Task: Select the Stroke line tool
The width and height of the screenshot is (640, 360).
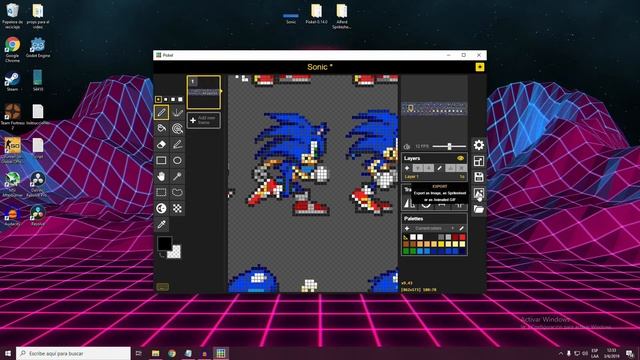Action: pos(177,144)
